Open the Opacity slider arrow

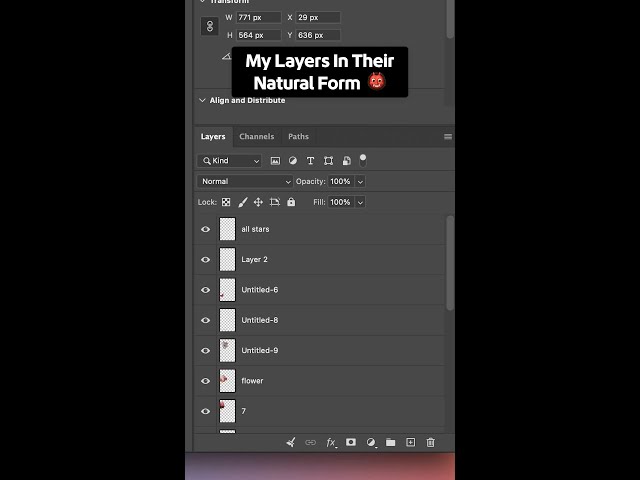point(360,182)
